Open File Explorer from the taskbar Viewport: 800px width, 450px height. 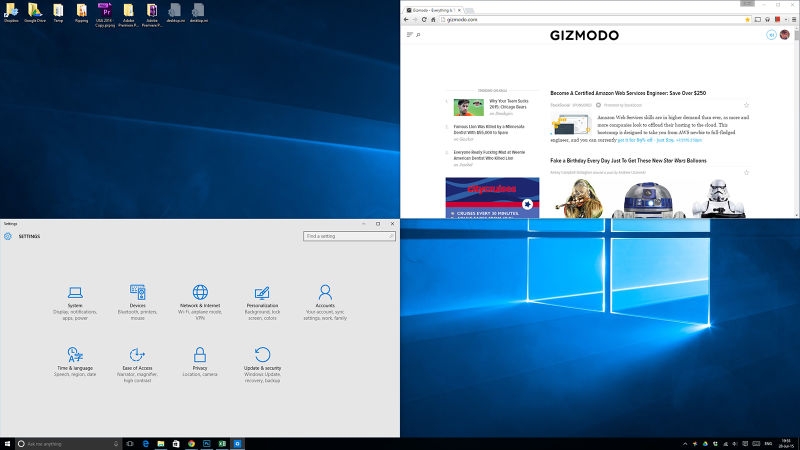(x=161, y=444)
